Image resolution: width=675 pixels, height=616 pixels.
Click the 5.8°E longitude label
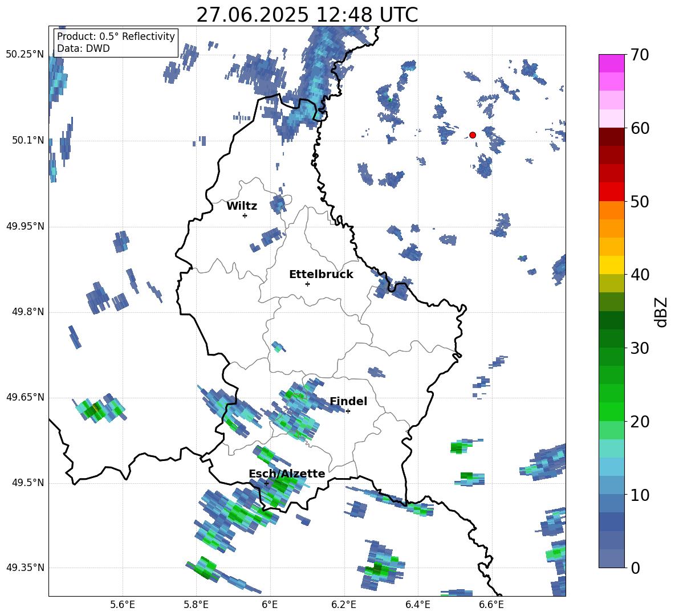pyautogui.click(x=196, y=605)
